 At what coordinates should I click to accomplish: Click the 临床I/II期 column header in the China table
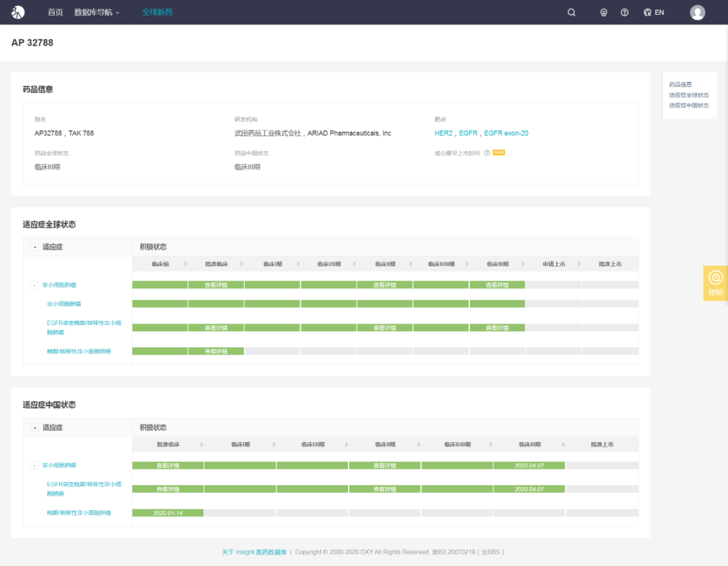[x=313, y=445]
